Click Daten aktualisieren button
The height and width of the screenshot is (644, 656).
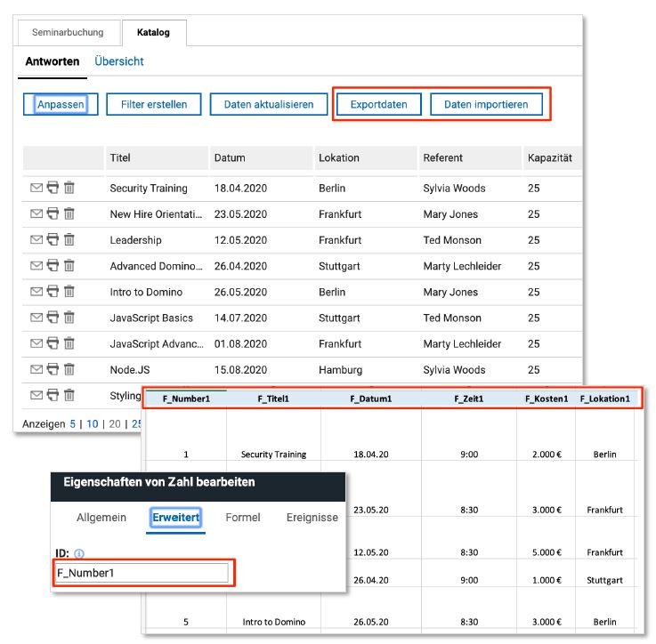pos(269,104)
